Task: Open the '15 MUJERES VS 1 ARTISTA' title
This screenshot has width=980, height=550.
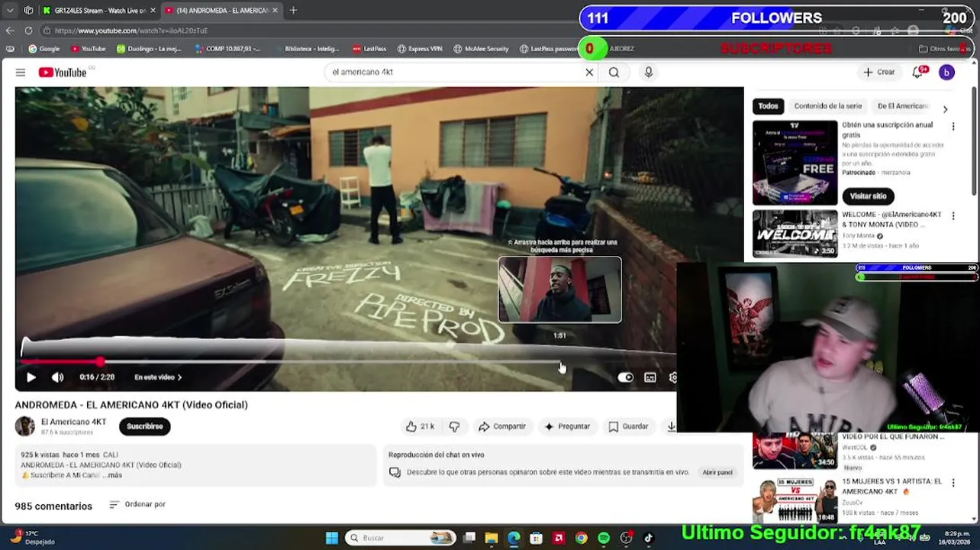Action: (891, 487)
